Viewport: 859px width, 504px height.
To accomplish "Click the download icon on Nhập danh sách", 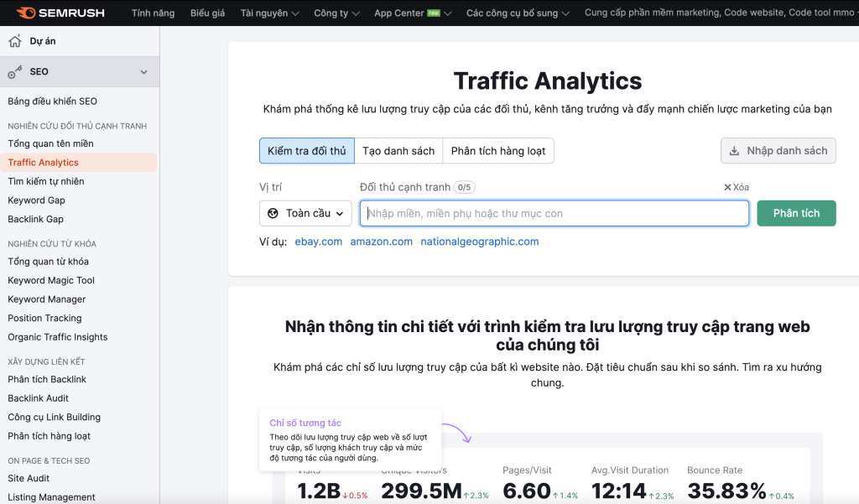I will (x=734, y=151).
